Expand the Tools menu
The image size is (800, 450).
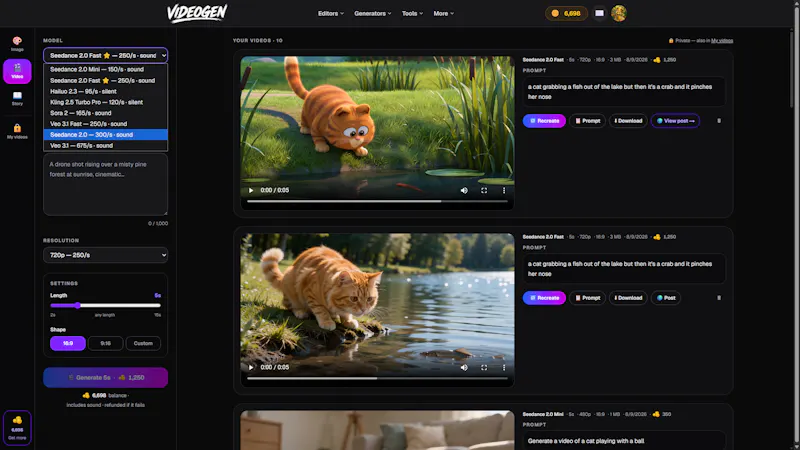(412, 14)
